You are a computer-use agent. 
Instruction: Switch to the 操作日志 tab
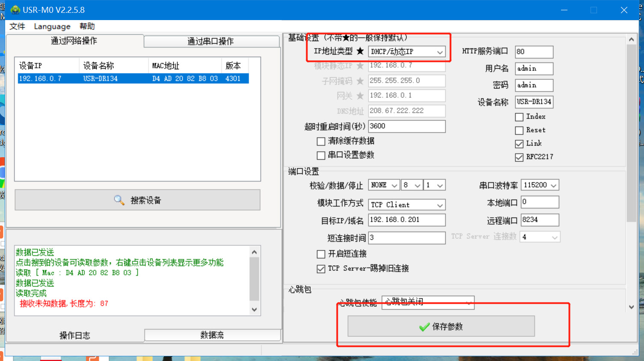[x=75, y=335]
